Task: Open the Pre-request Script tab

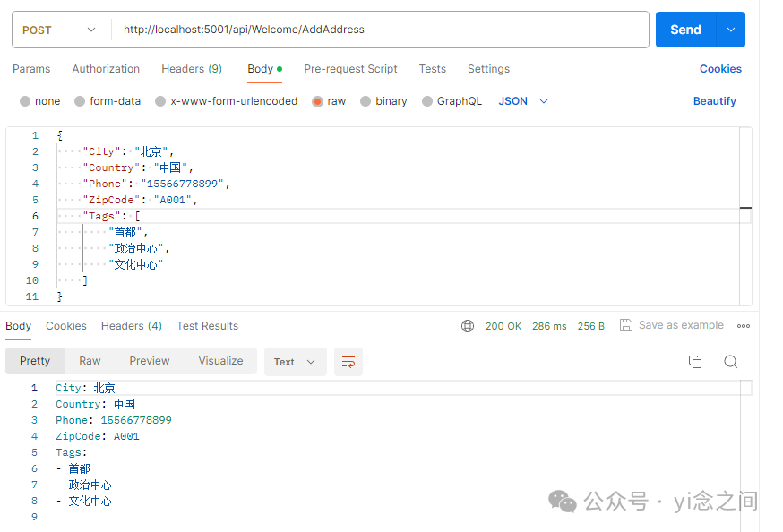Action: (x=350, y=69)
